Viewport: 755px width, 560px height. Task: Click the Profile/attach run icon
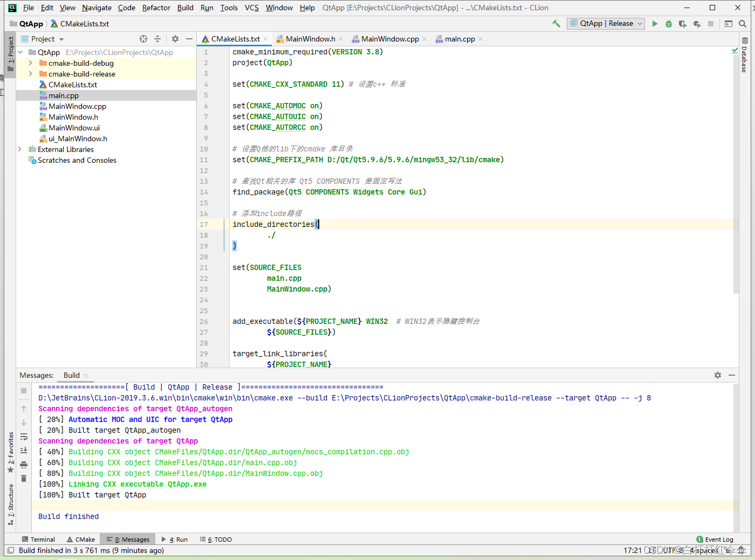pos(697,24)
